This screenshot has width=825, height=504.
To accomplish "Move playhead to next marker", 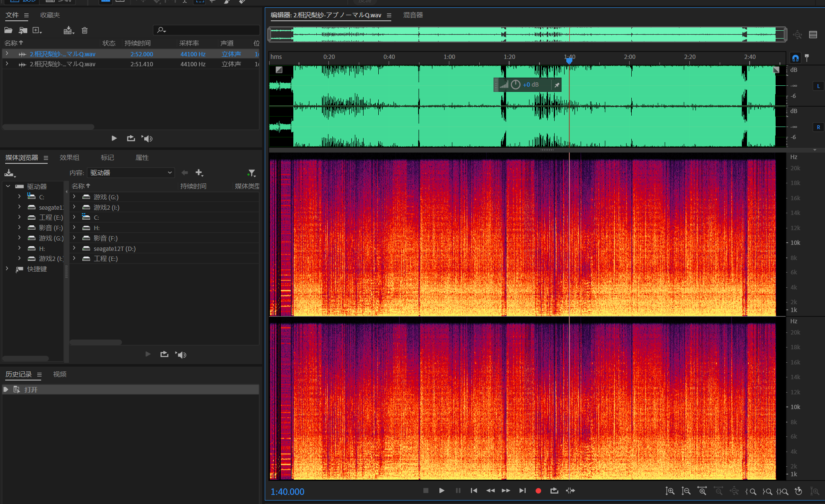I will 523,491.
